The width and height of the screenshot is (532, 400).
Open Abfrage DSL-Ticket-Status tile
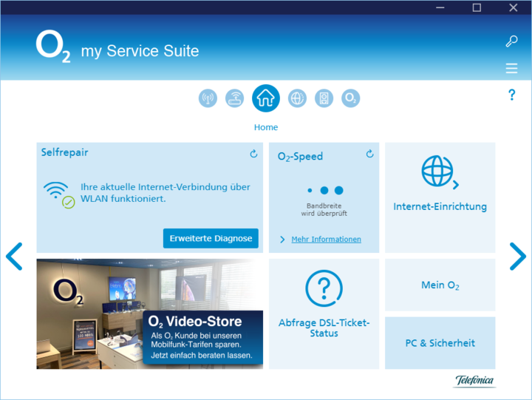pos(324,313)
